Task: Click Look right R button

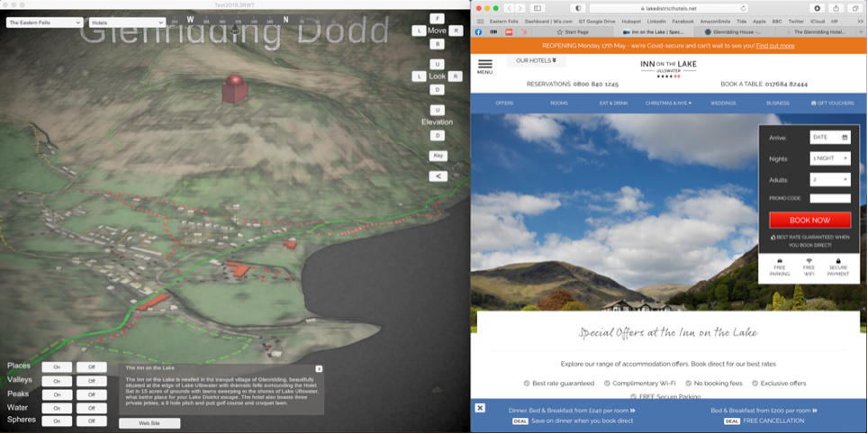Action: click(456, 77)
